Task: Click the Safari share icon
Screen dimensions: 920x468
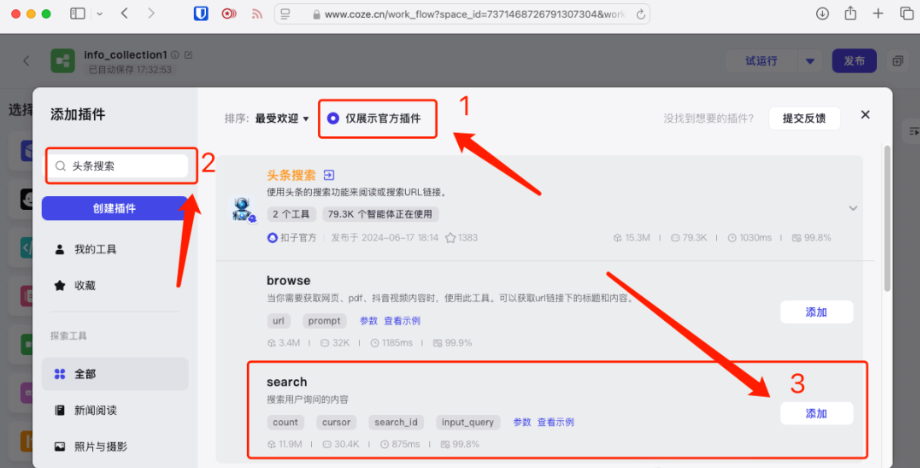Action: [x=850, y=13]
